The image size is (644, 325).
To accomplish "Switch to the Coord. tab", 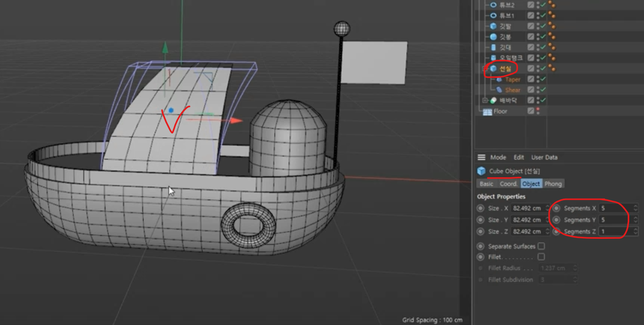I will tap(508, 184).
